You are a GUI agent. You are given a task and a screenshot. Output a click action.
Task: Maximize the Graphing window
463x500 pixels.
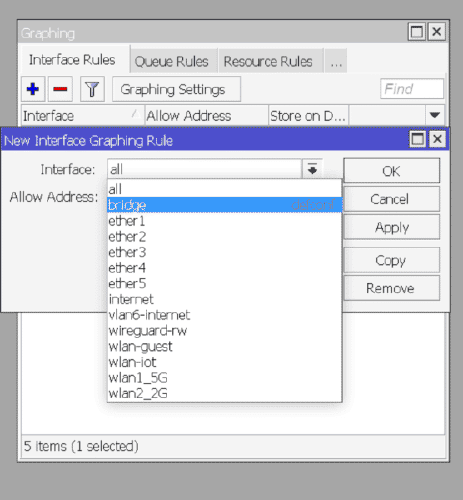click(x=417, y=32)
